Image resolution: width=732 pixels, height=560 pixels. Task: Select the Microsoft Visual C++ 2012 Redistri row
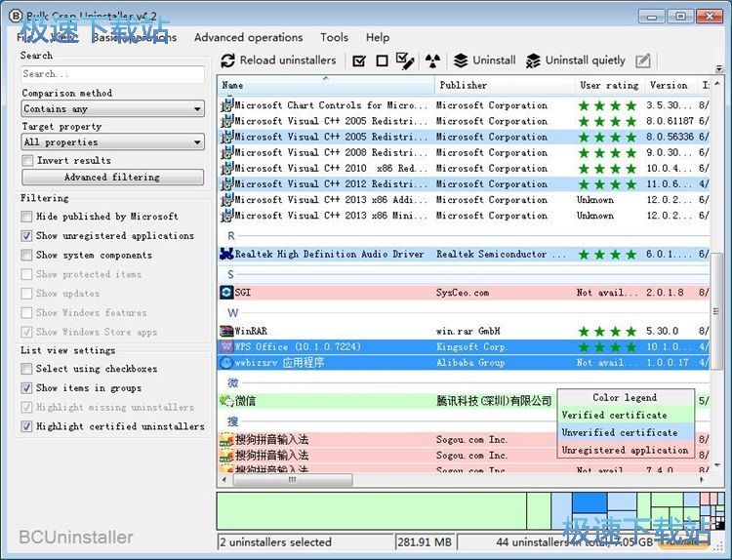464,183
